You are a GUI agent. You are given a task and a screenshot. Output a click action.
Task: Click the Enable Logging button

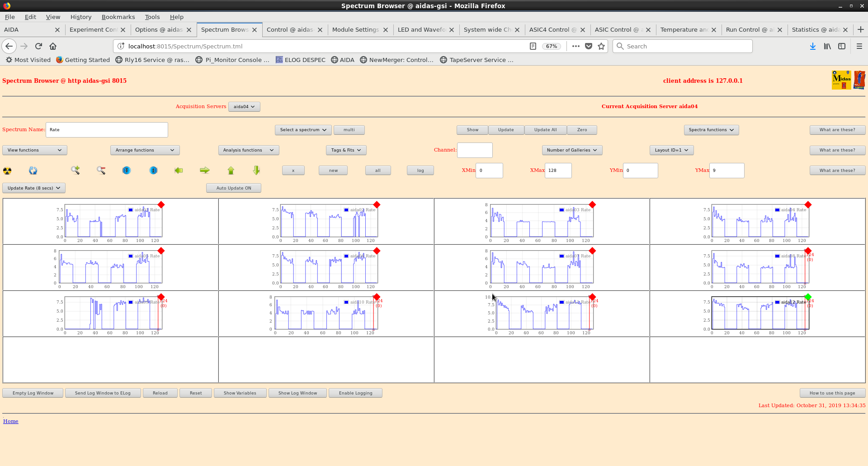[x=356, y=393]
